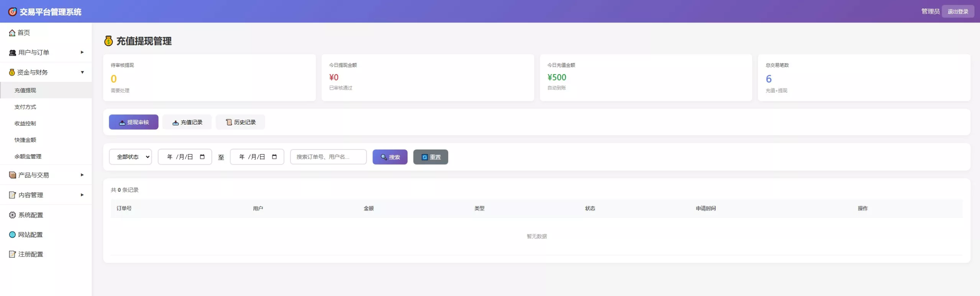Click the 注册配置 notepad icon

pyautogui.click(x=12, y=254)
